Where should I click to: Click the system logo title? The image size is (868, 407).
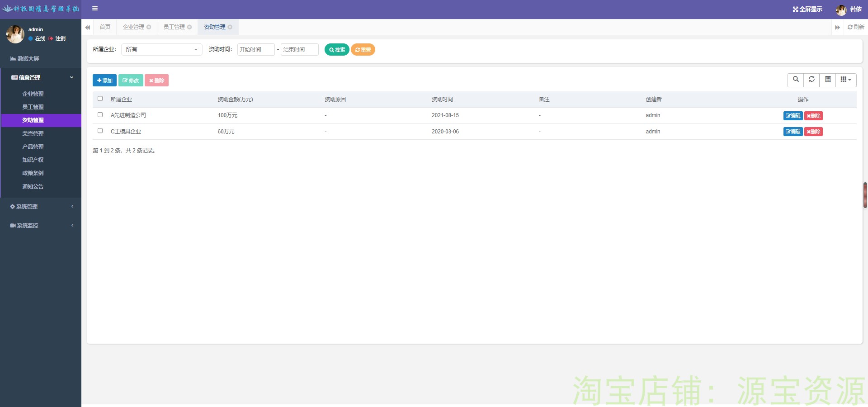click(x=41, y=9)
